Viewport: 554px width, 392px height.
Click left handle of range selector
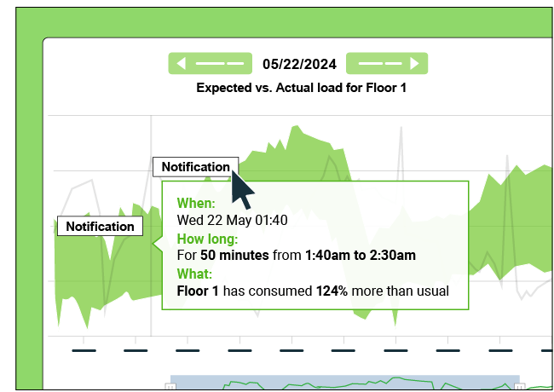coord(170,387)
